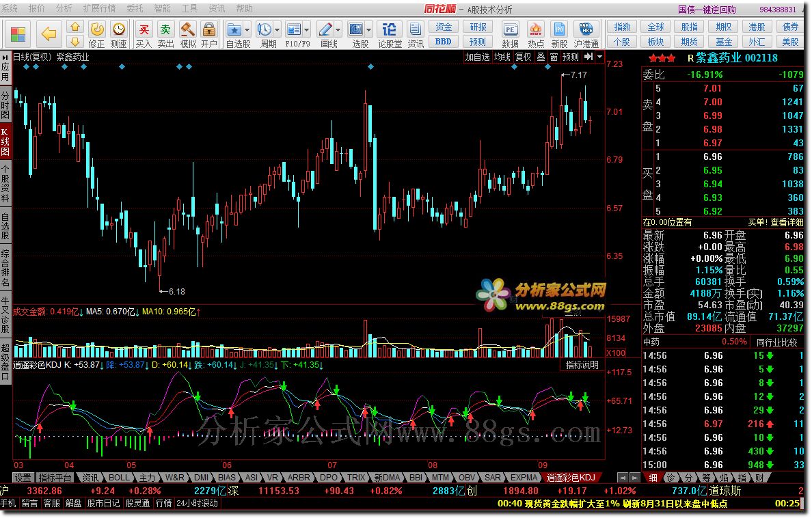Image resolution: width=812 pixels, height=518 pixels.
Task: Open the 扩展行情 menu
Action: click(x=99, y=9)
